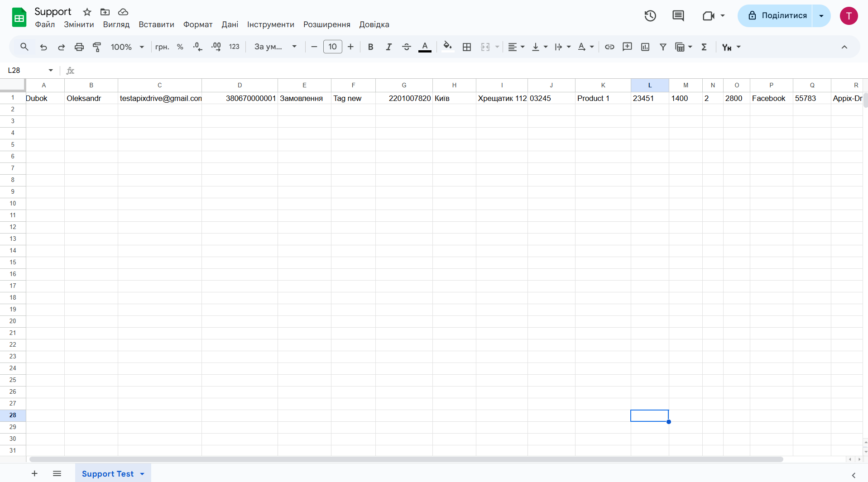Open horizontal align dropdown
Viewport: 868px width, 482px height.
coord(516,47)
